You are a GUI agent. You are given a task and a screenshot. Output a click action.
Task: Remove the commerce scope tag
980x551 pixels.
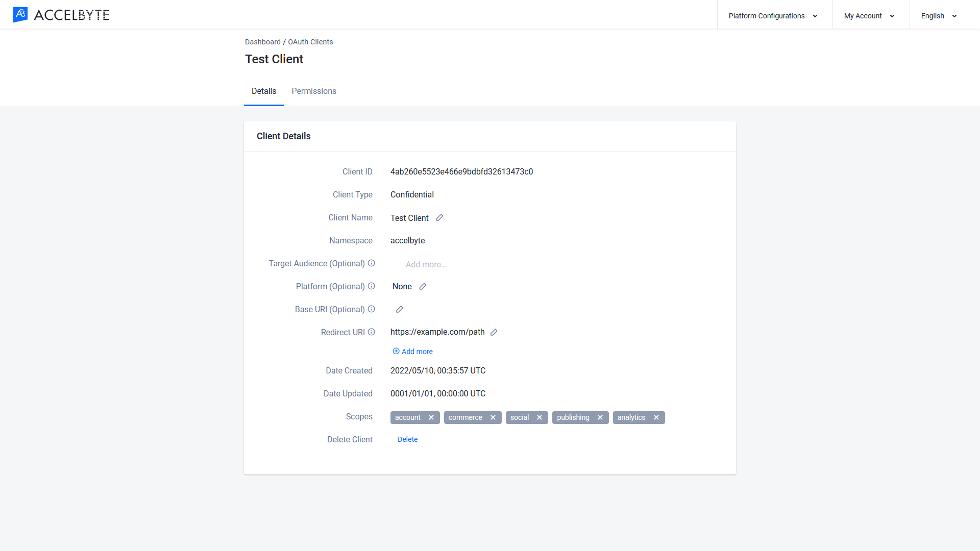[493, 418]
